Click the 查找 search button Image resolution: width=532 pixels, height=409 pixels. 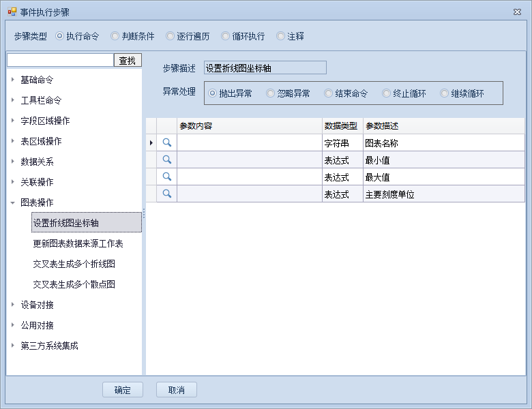128,61
